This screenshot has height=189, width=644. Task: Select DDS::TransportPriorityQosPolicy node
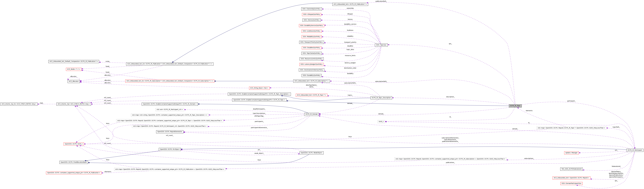click(x=311, y=42)
